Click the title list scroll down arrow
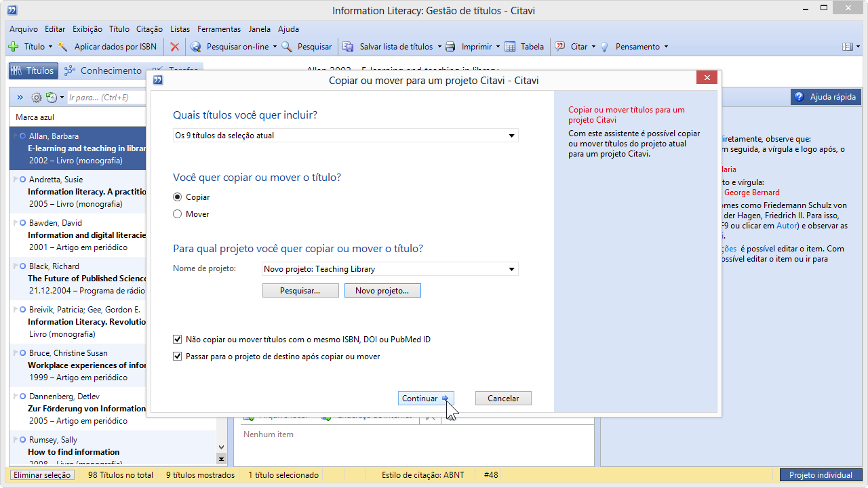This screenshot has width=868, height=488. click(x=221, y=447)
